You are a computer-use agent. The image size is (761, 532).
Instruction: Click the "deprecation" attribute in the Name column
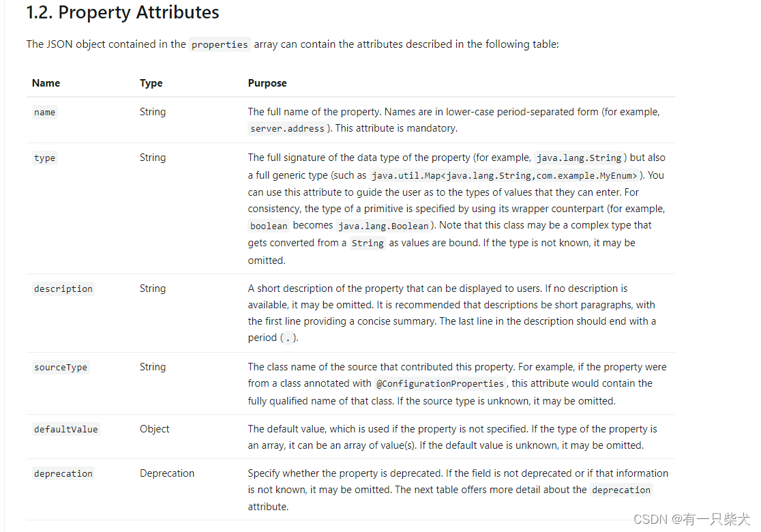tap(63, 474)
